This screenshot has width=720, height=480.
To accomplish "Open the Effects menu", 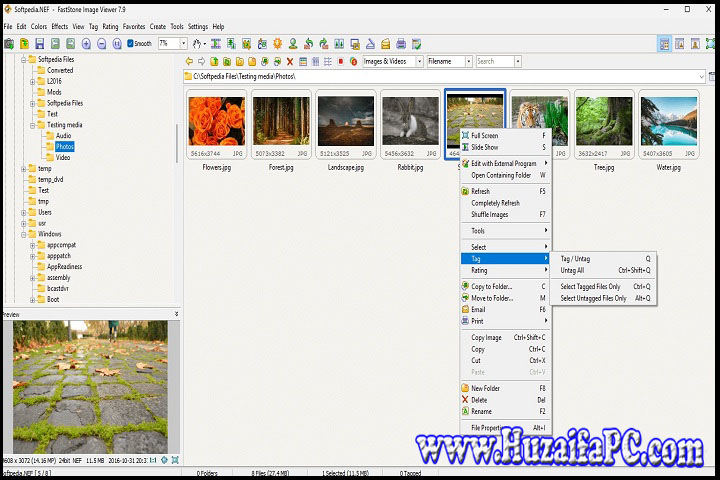I will point(60,27).
